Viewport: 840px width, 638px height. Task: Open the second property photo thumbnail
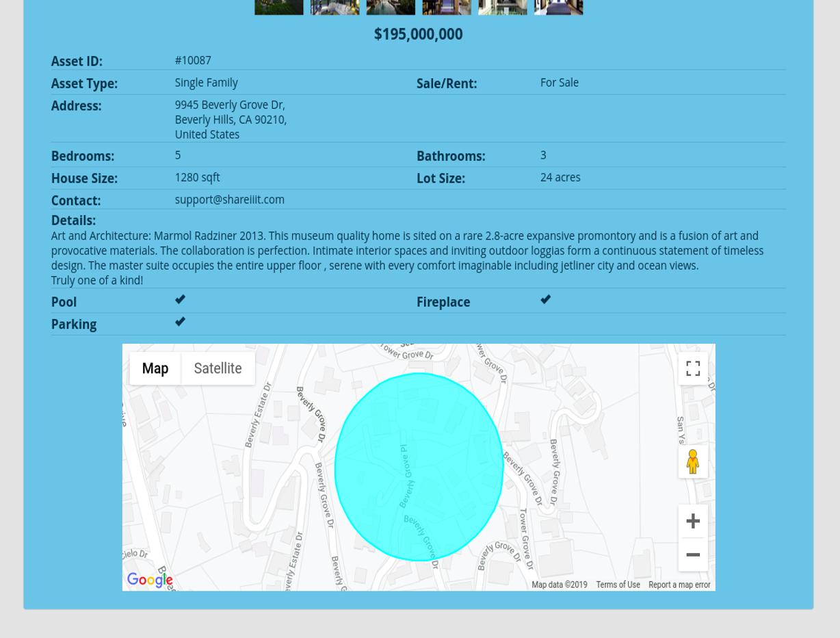pyautogui.click(x=335, y=7)
